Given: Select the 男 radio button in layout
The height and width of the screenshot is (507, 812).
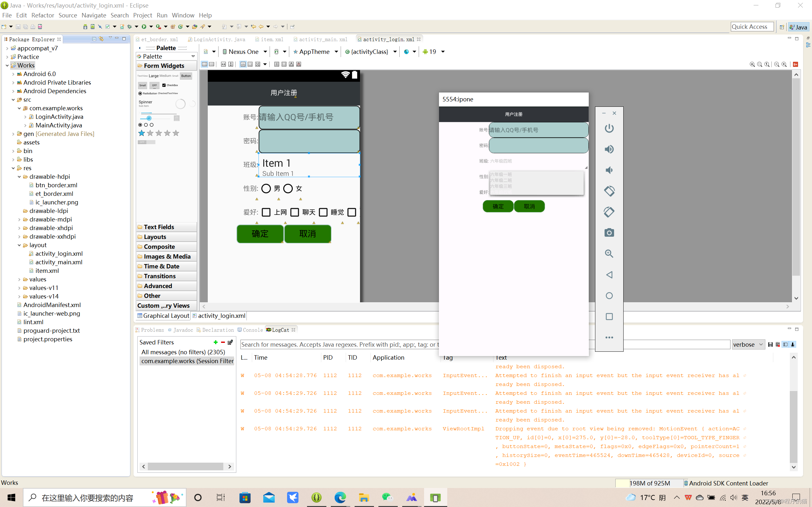Looking at the screenshot, I should pos(266,189).
